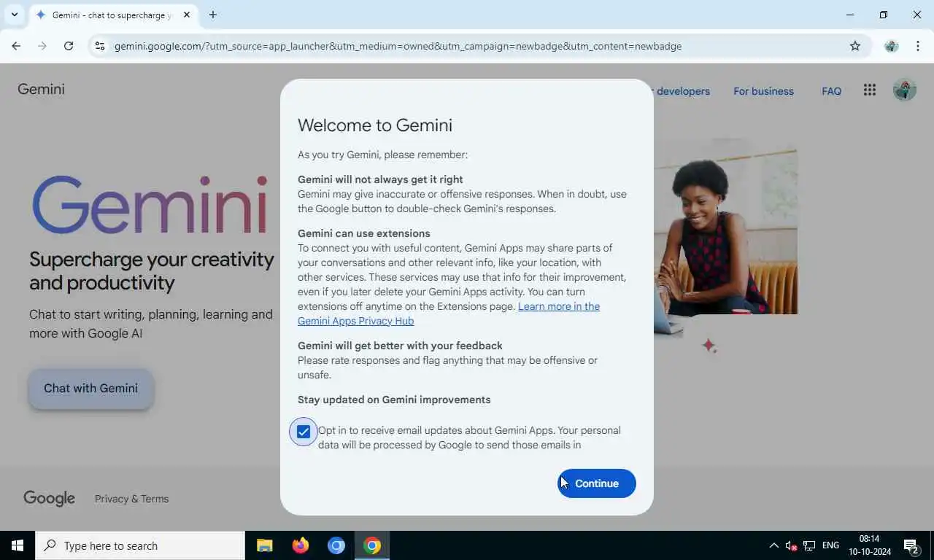Open the Gemini Apps Privacy Hub link
The image size is (934, 560).
click(449, 314)
